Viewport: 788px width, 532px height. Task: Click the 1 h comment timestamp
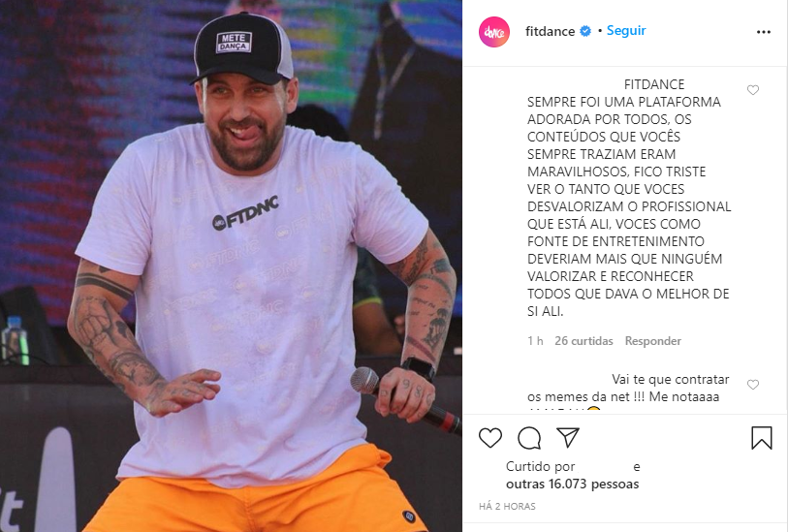[x=535, y=341]
